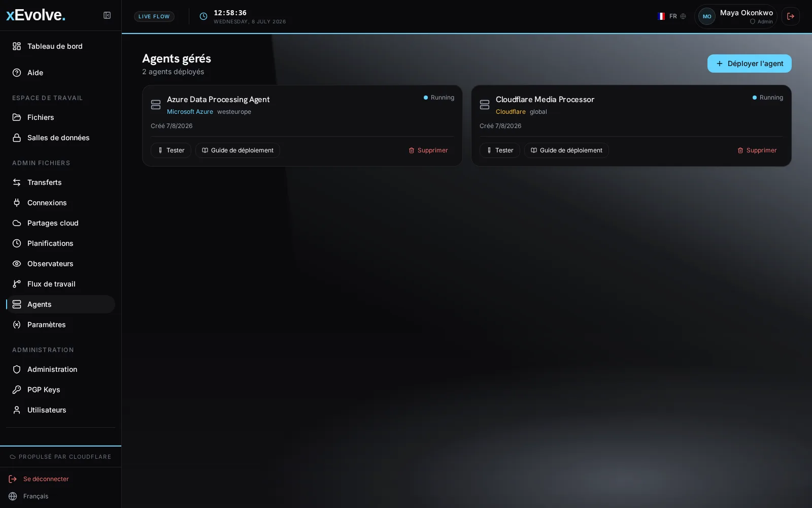Delete the Cloudflare Media Processor agent
Screen dimensions: 812x508
tap(757, 150)
